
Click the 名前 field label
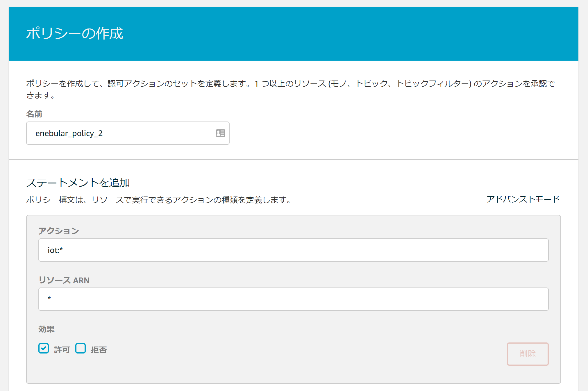34,114
